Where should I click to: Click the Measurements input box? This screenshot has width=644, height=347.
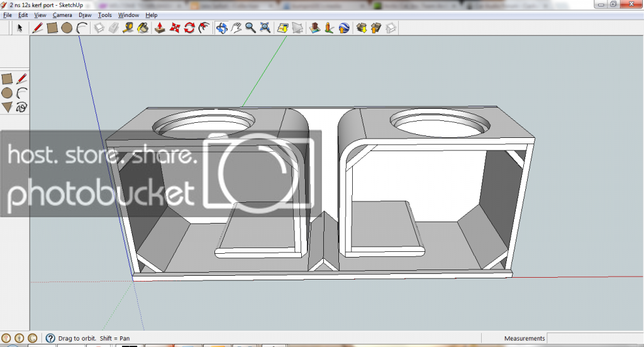coord(595,338)
